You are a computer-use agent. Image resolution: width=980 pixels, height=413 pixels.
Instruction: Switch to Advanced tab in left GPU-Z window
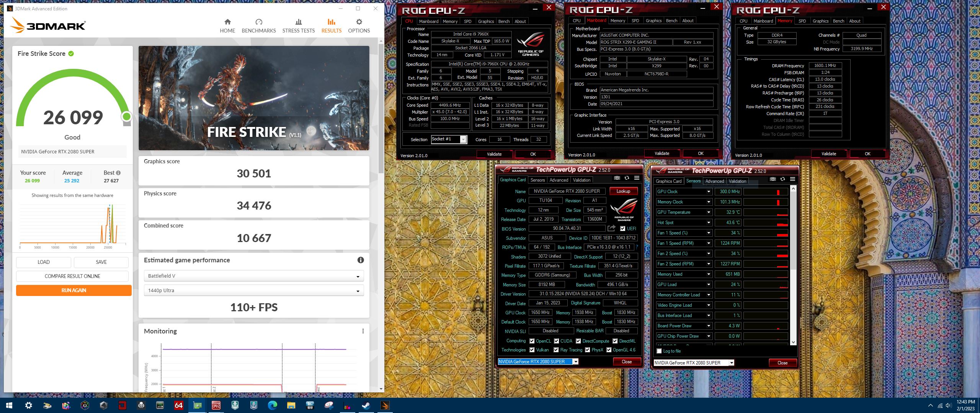click(559, 180)
